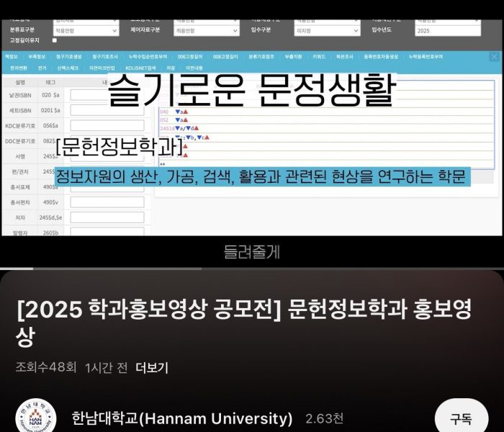Click the 전거 toolbar item

pyautogui.click(x=42, y=68)
